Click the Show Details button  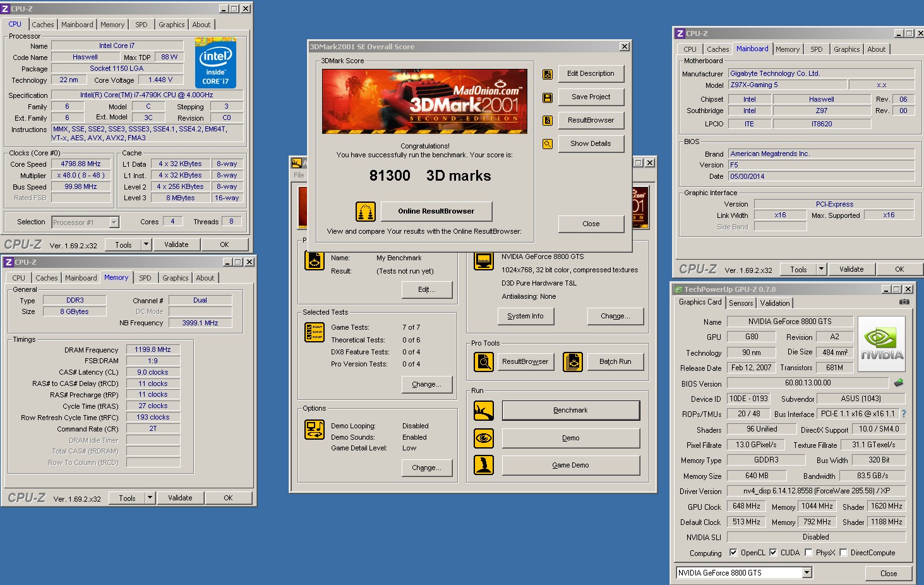591,143
